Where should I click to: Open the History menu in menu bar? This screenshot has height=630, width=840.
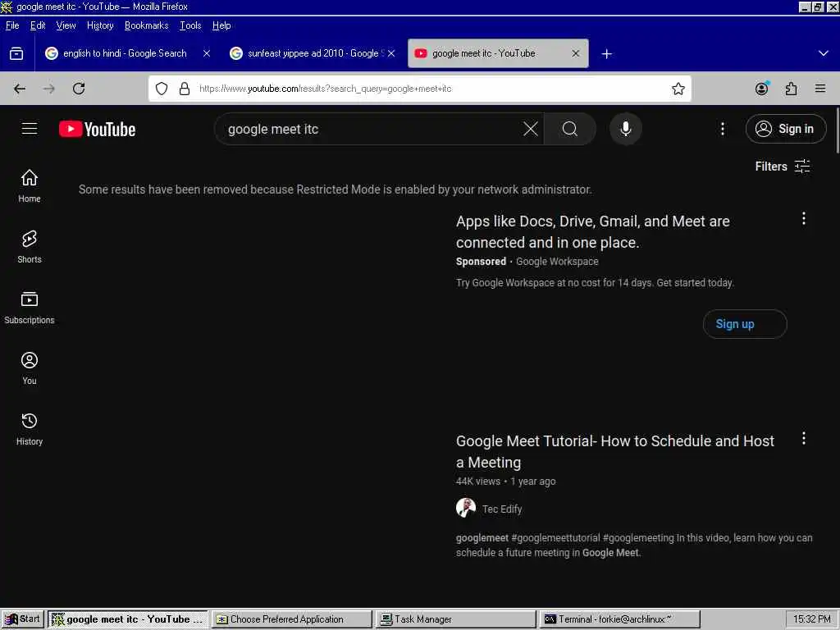click(x=100, y=25)
